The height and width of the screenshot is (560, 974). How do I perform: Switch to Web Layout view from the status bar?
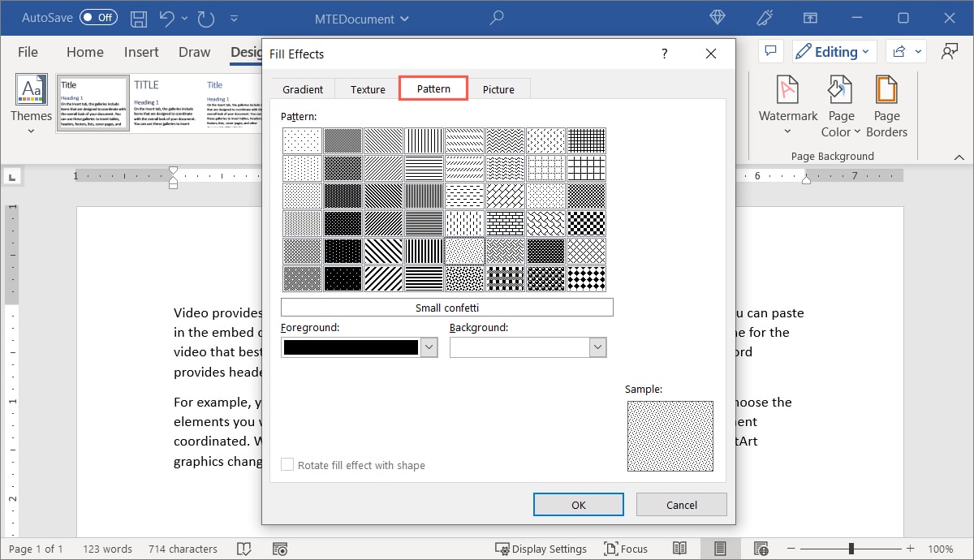click(x=761, y=549)
